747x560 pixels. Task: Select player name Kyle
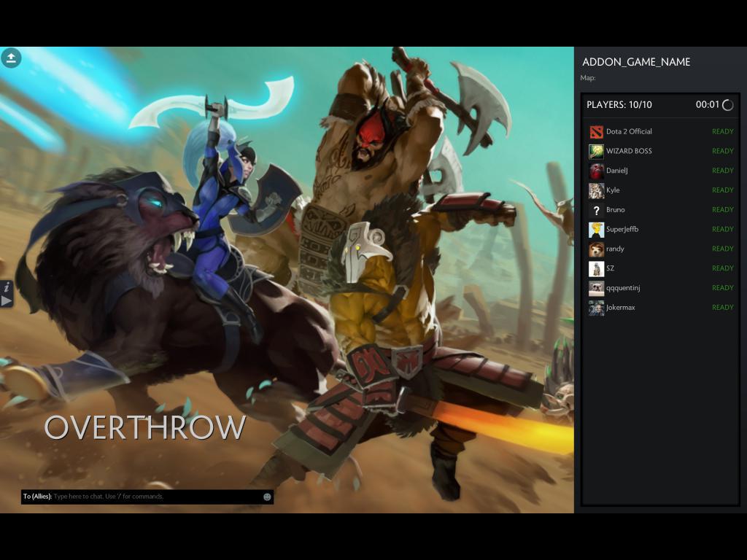613,190
